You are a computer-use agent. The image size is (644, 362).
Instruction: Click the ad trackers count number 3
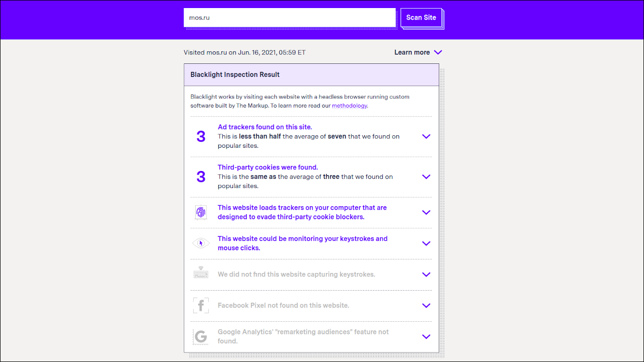click(x=201, y=136)
